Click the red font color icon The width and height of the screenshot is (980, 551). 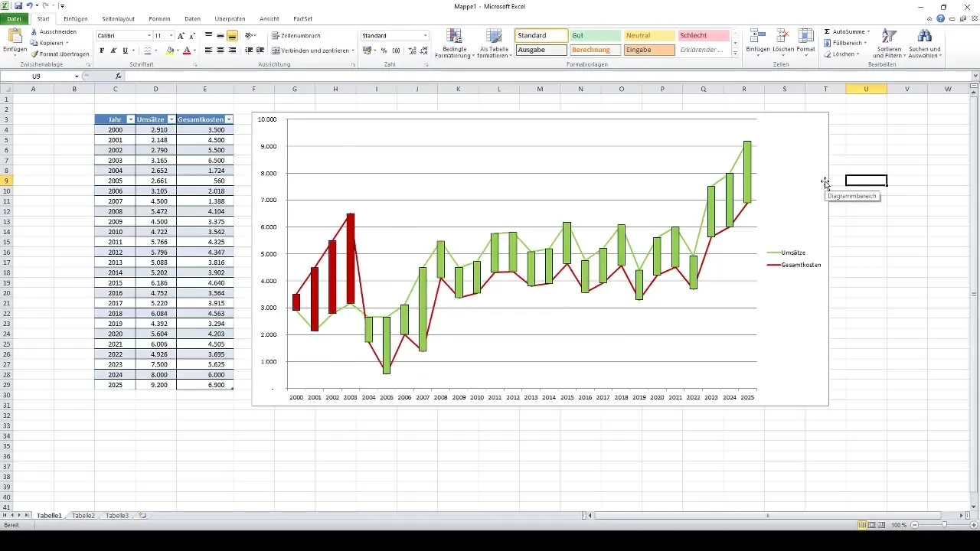(187, 51)
